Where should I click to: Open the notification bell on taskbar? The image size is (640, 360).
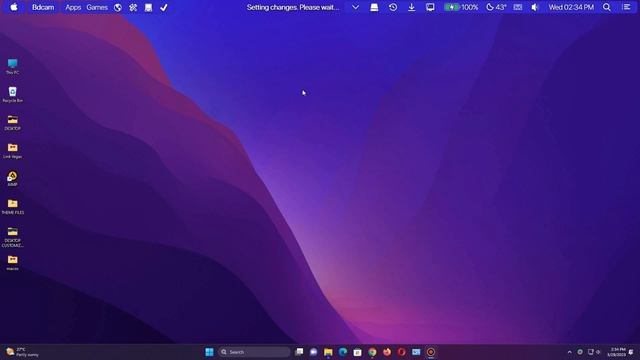(631, 352)
